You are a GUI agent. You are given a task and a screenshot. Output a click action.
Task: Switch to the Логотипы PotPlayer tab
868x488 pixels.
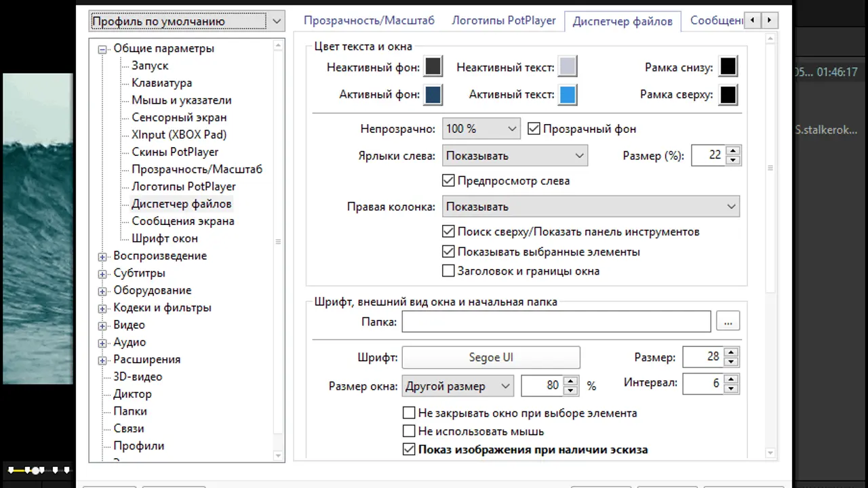[x=504, y=20]
